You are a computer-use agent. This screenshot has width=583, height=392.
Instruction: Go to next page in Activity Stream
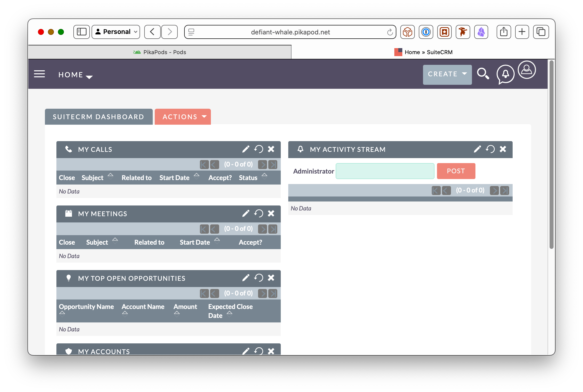point(494,191)
